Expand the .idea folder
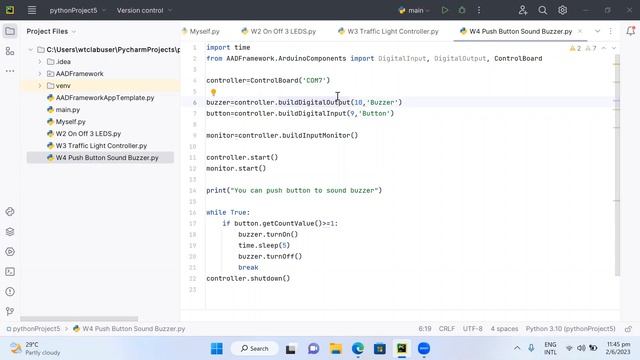640x360 pixels. point(40,62)
